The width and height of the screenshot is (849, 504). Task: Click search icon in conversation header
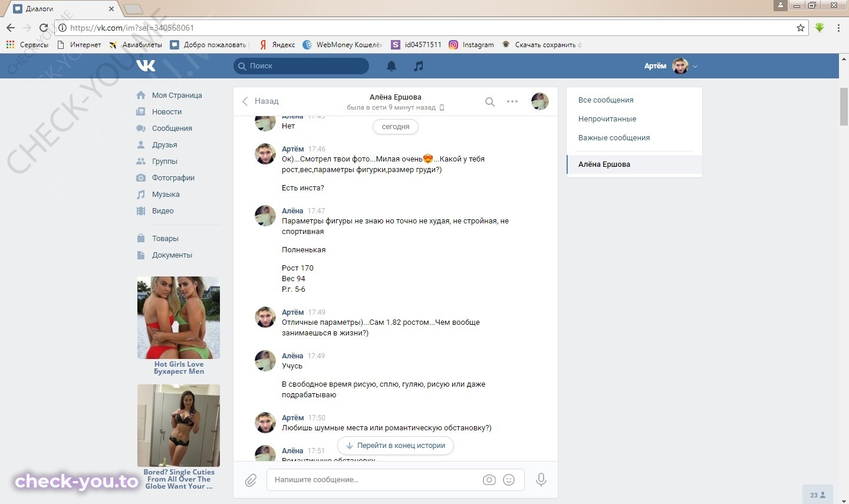click(x=489, y=101)
